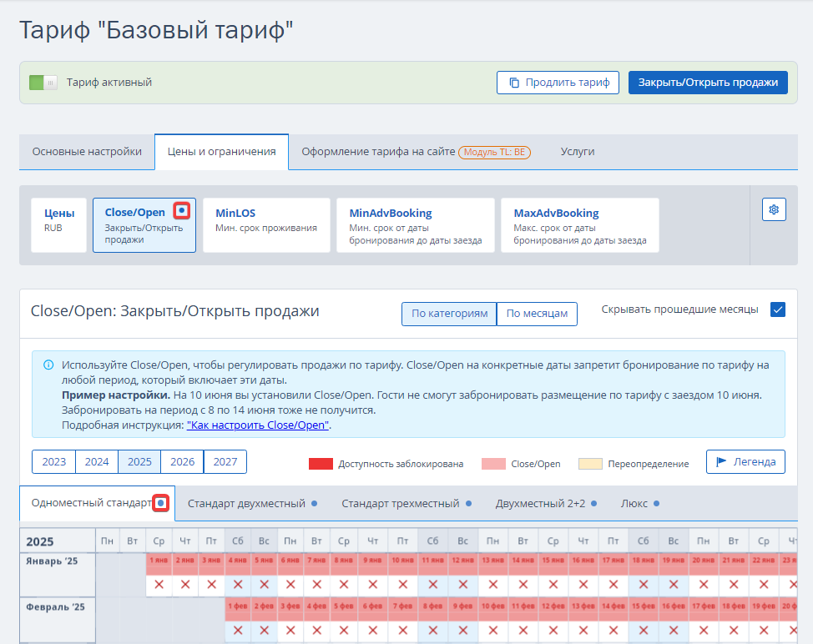This screenshot has height=644, width=813.
Task: Open the Как настроить Close/Open link
Action: coord(259,425)
